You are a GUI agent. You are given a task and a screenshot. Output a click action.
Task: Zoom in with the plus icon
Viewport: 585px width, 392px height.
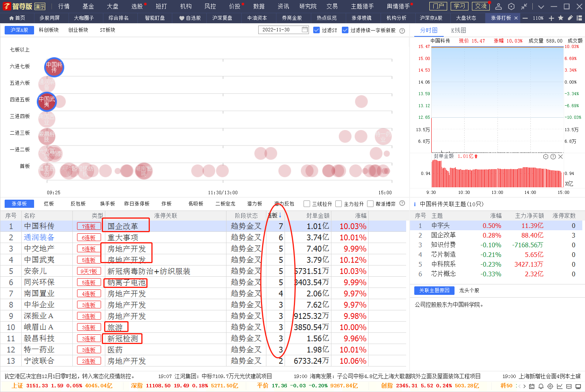(x=551, y=18)
